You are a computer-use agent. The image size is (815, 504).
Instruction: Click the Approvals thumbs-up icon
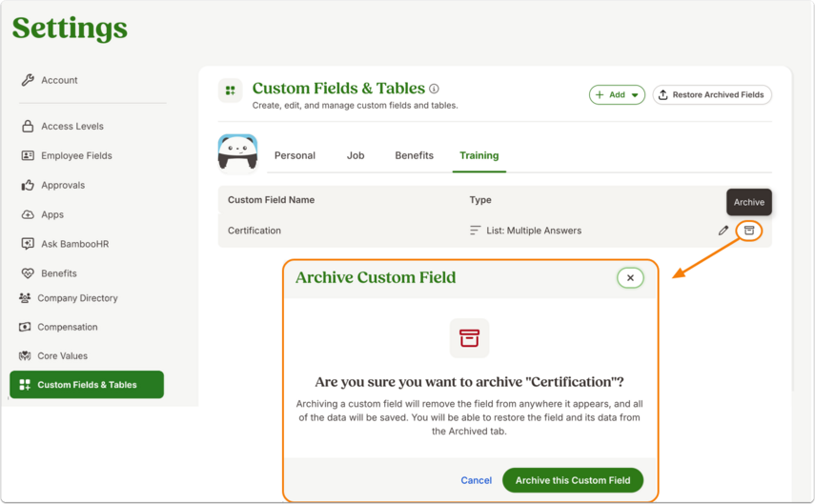click(x=28, y=185)
